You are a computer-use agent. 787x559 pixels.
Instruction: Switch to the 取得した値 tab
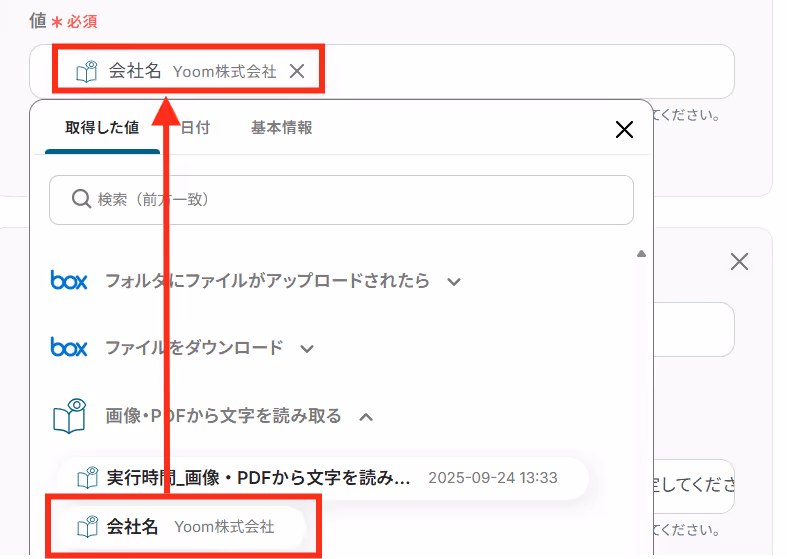click(102, 128)
